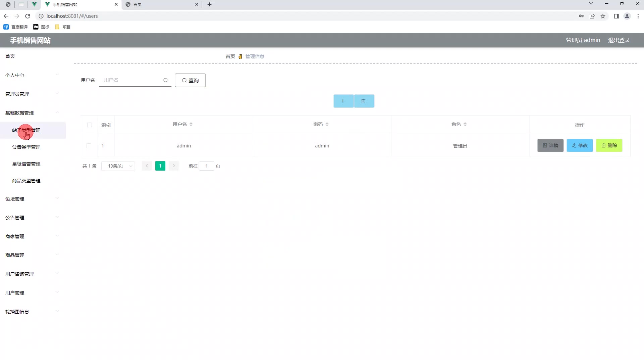
Task: Open the tab search chevron in the title bar
Action: (591, 4)
